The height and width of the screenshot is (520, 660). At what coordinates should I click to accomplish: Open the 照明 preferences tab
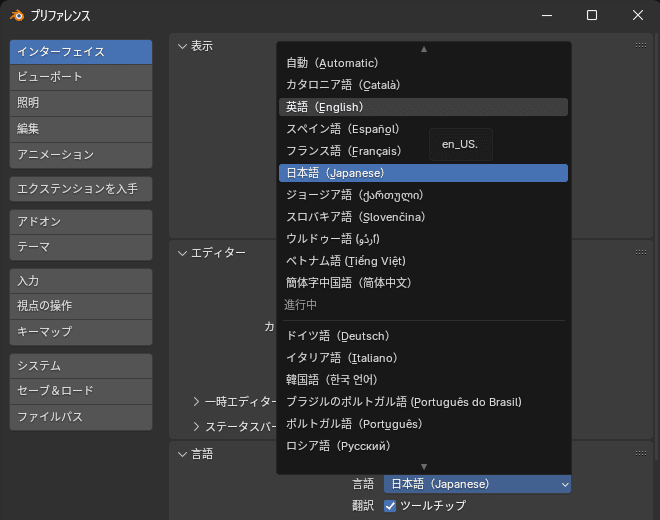[81, 103]
